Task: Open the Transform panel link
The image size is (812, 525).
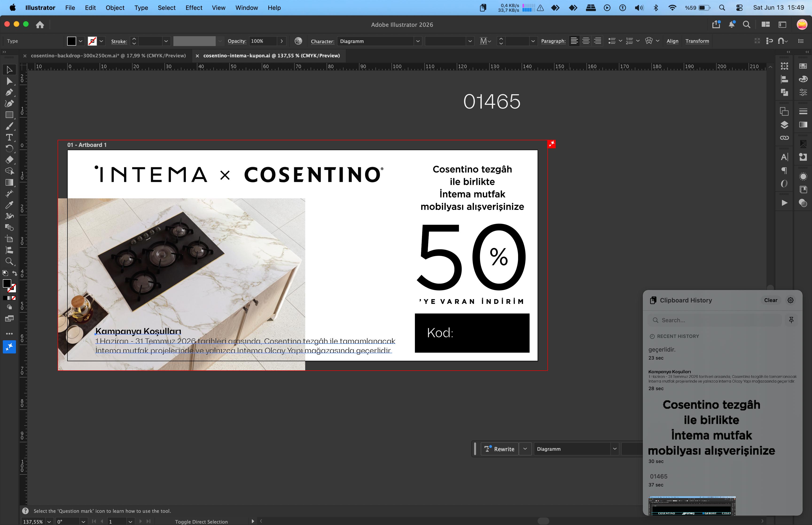Action: tap(697, 41)
